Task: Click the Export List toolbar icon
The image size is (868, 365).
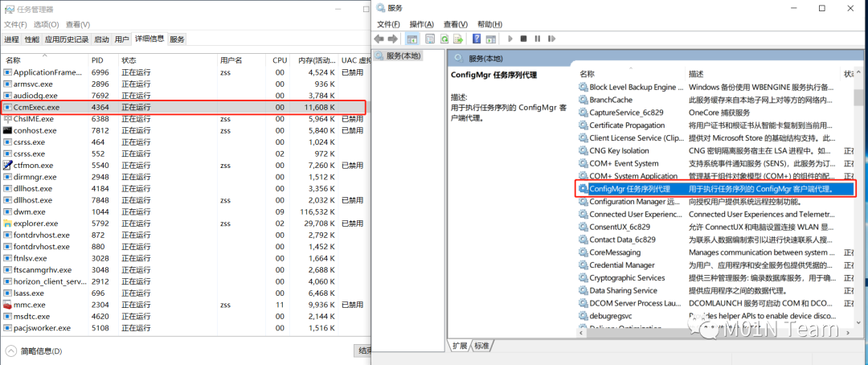Action: (x=458, y=39)
